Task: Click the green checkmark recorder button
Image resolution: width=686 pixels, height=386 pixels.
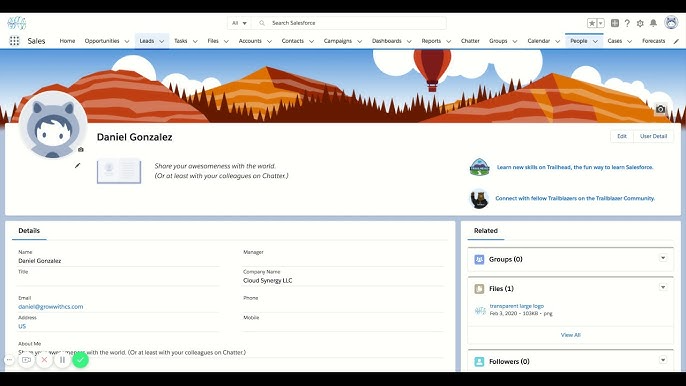Action: tap(80, 360)
